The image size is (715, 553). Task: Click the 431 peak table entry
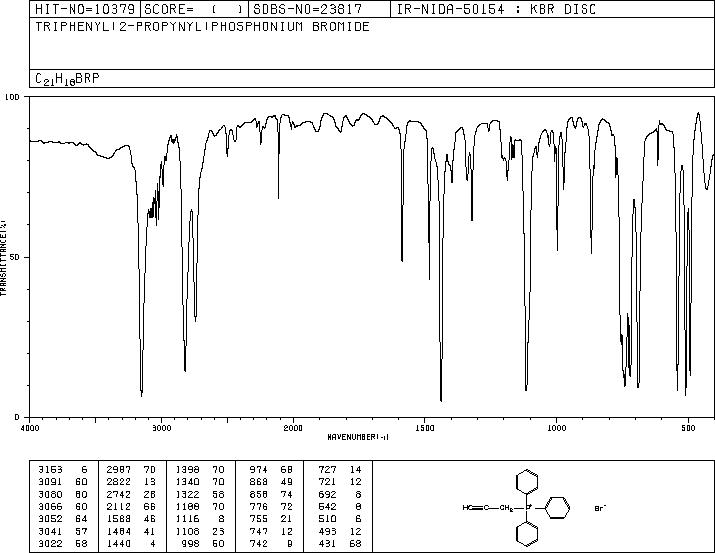(339, 544)
